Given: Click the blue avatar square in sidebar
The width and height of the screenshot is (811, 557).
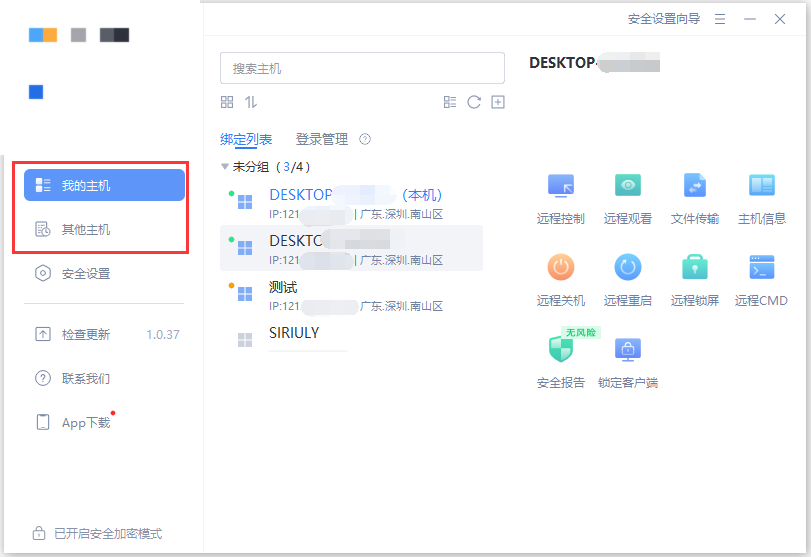Looking at the screenshot, I should [36, 92].
